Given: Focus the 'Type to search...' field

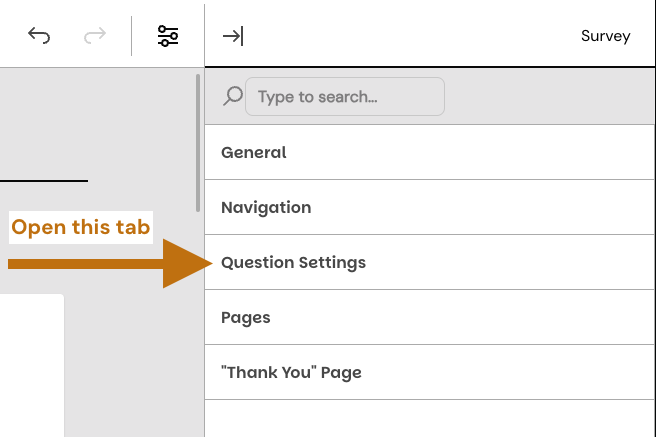Looking at the screenshot, I should click(x=344, y=97).
